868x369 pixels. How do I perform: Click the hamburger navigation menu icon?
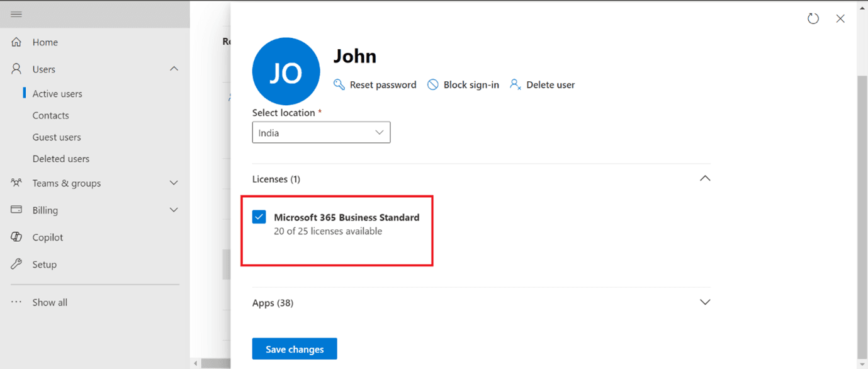[16, 14]
